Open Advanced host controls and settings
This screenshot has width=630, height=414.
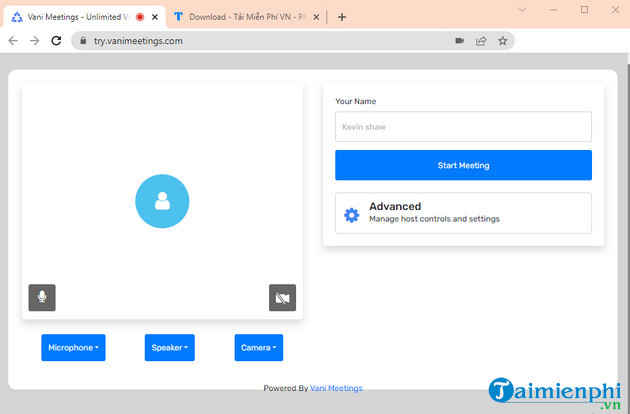pyautogui.click(x=463, y=213)
